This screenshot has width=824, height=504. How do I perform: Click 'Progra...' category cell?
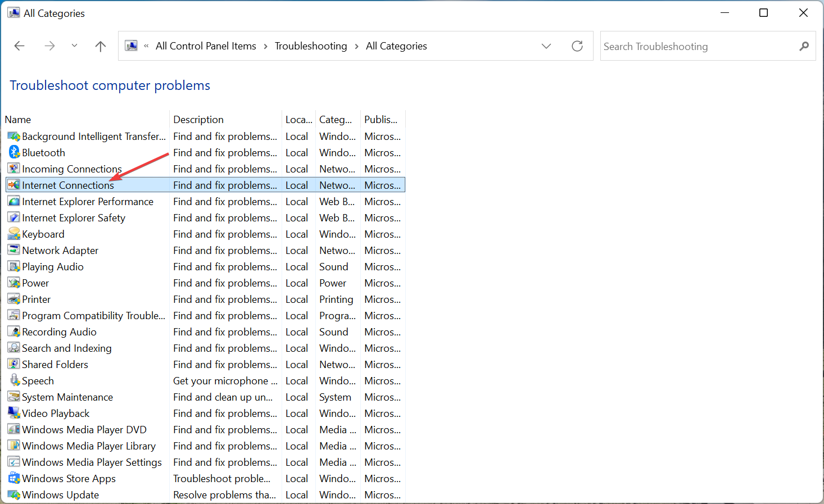337,316
